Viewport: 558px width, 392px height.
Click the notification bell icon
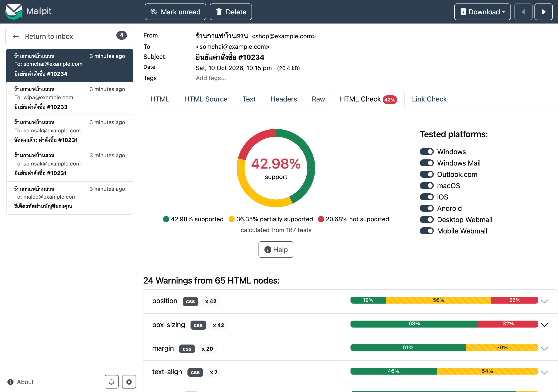click(x=112, y=382)
